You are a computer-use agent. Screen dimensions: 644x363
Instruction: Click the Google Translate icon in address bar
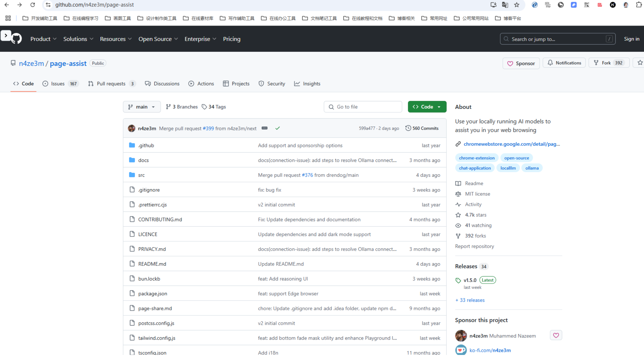(505, 5)
